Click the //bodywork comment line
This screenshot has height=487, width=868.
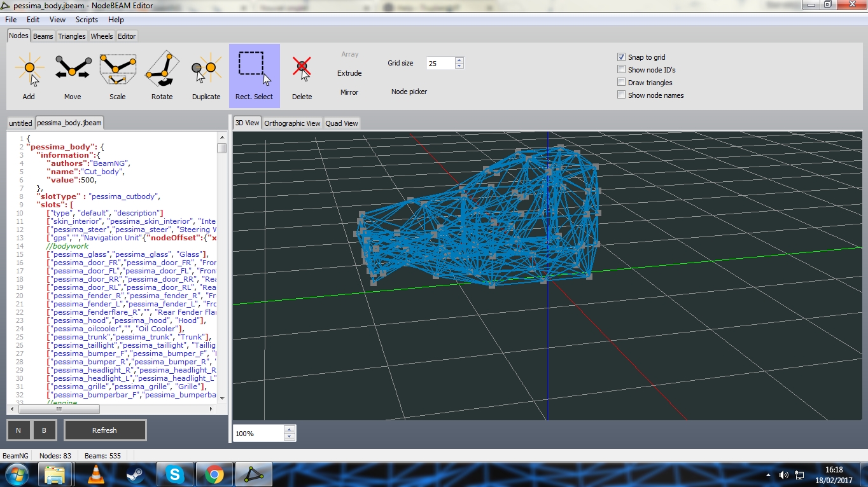point(67,246)
